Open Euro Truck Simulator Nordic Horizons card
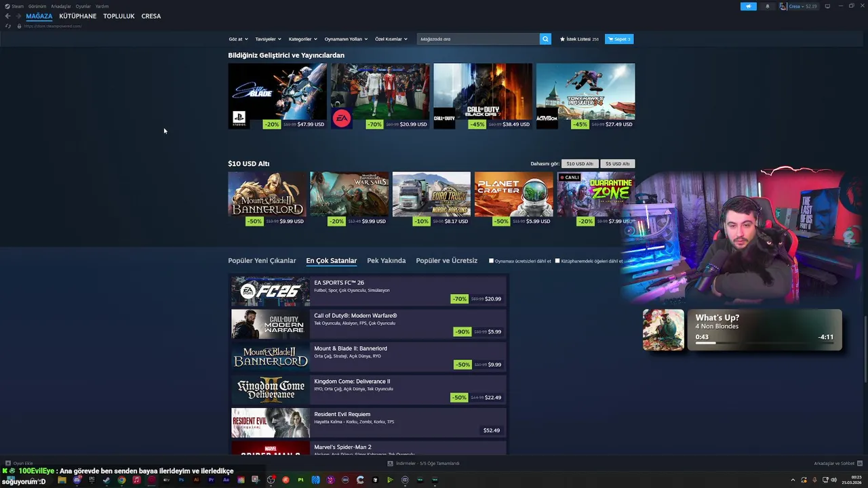The image size is (868, 488). [431, 199]
